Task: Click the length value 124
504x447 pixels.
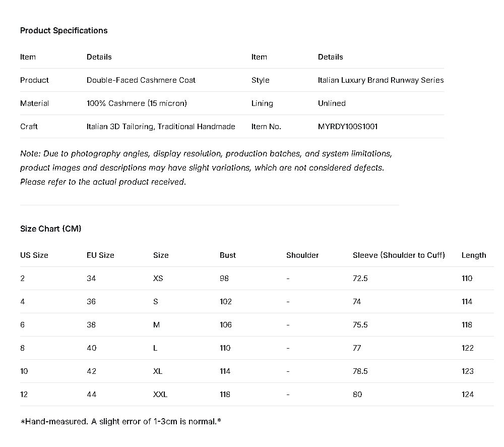Action: tap(468, 395)
